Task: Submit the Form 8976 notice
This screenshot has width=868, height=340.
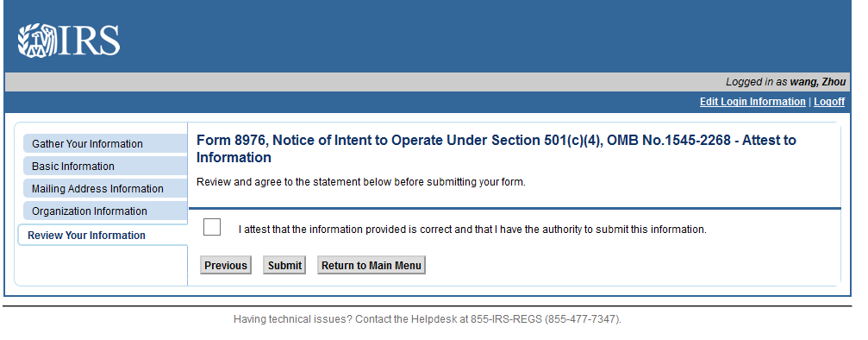Action: coord(284,265)
